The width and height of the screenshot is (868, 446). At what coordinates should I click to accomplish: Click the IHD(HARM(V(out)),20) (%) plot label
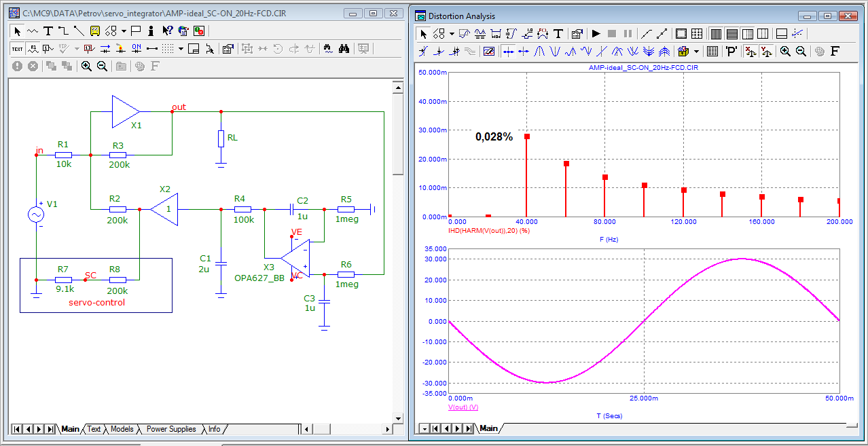click(490, 230)
